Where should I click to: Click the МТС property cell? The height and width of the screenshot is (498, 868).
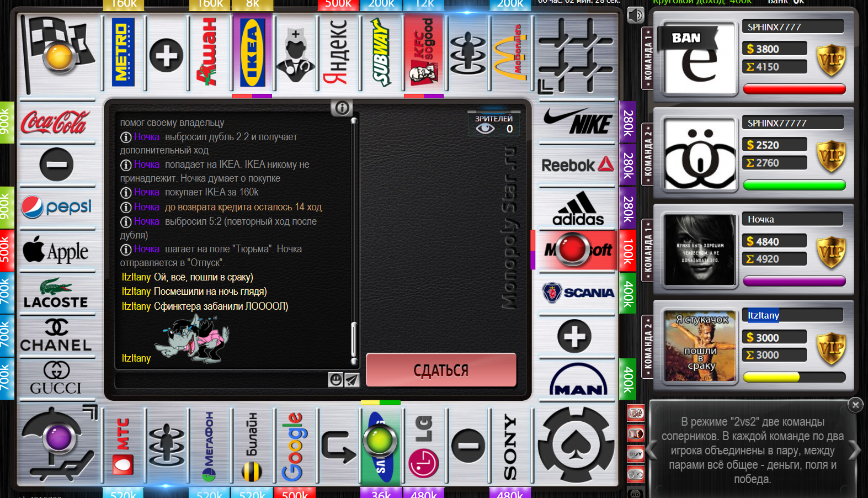[123, 446]
